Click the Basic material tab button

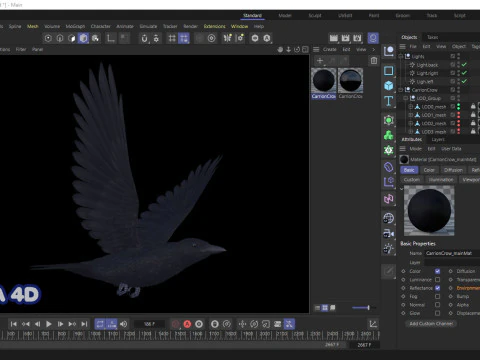(409, 170)
